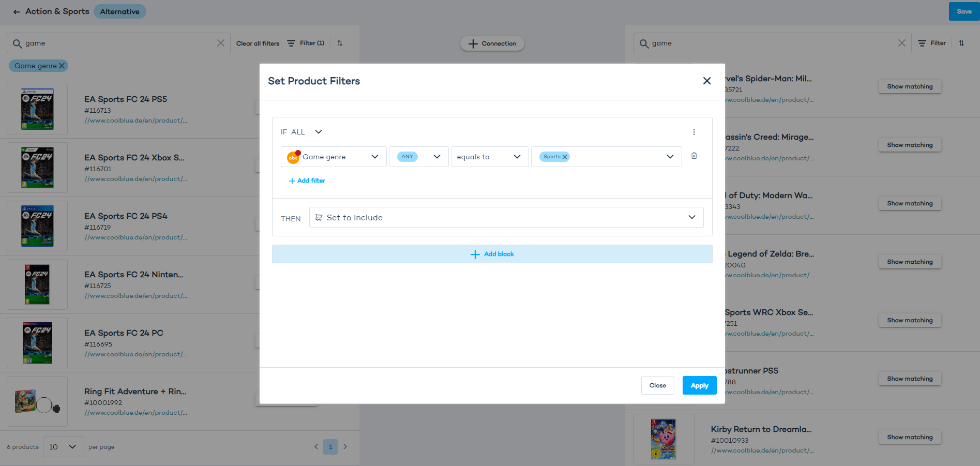This screenshot has width=980, height=466.
Task: Focus the right 'game' search input
Action: pyautogui.click(x=773, y=43)
